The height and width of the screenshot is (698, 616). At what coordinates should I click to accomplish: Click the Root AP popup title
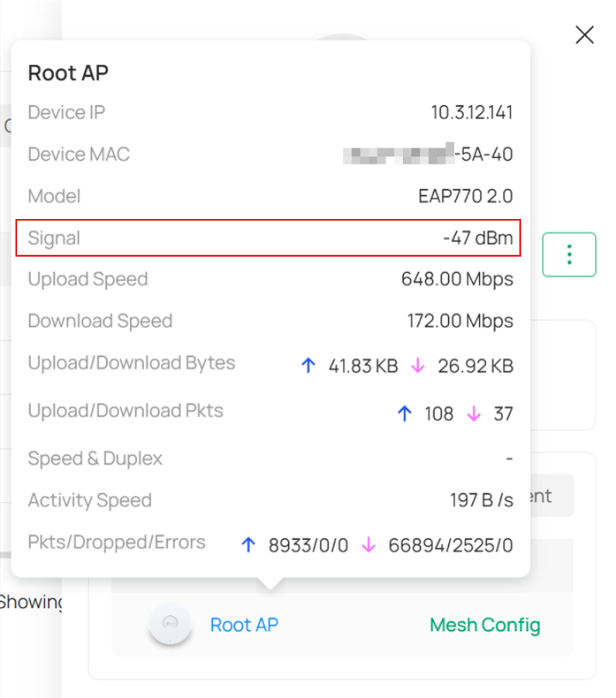(x=68, y=73)
